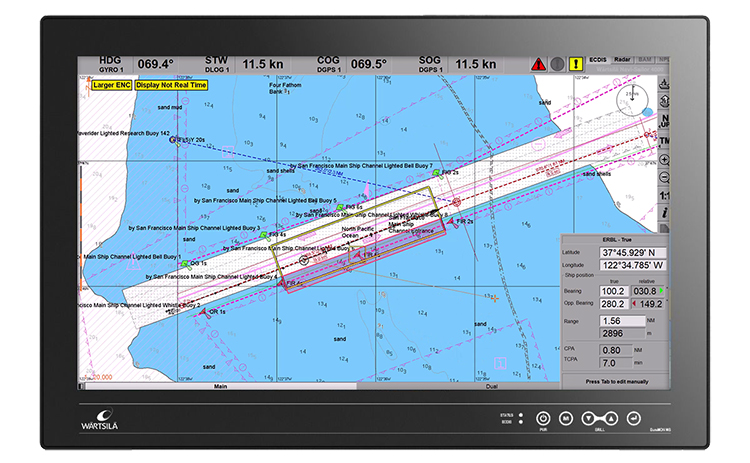Toggle North Up orientation mode

click(665, 120)
